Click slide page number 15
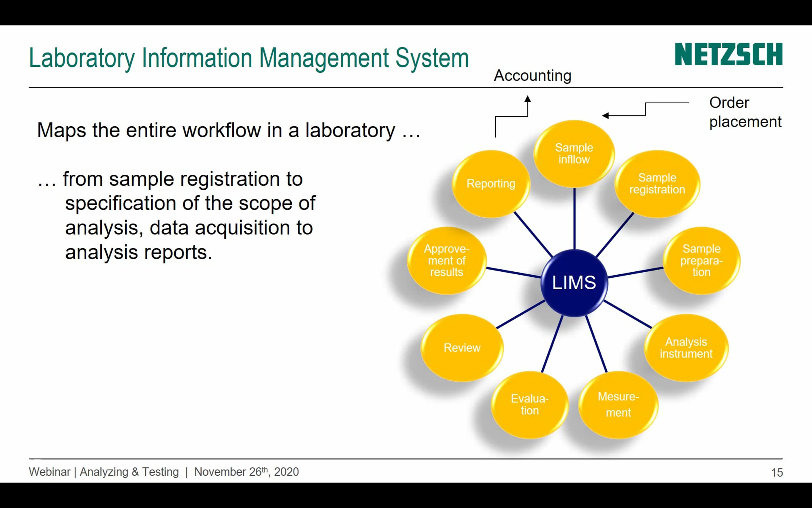 [x=777, y=472]
